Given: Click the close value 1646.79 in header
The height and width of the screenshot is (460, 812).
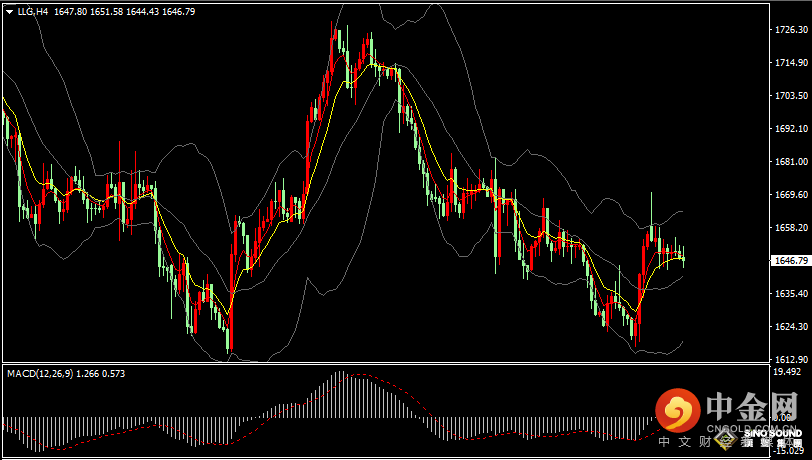Looking at the screenshot, I should pyautogui.click(x=179, y=11).
